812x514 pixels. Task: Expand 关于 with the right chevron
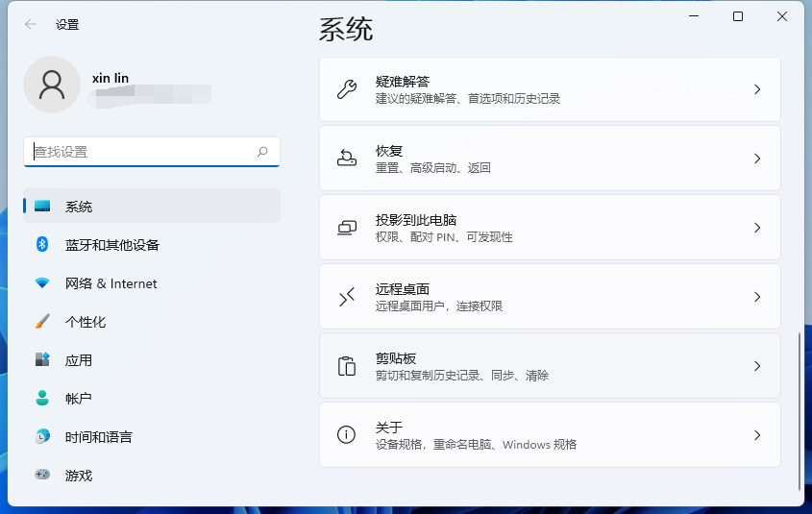[757, 435]
